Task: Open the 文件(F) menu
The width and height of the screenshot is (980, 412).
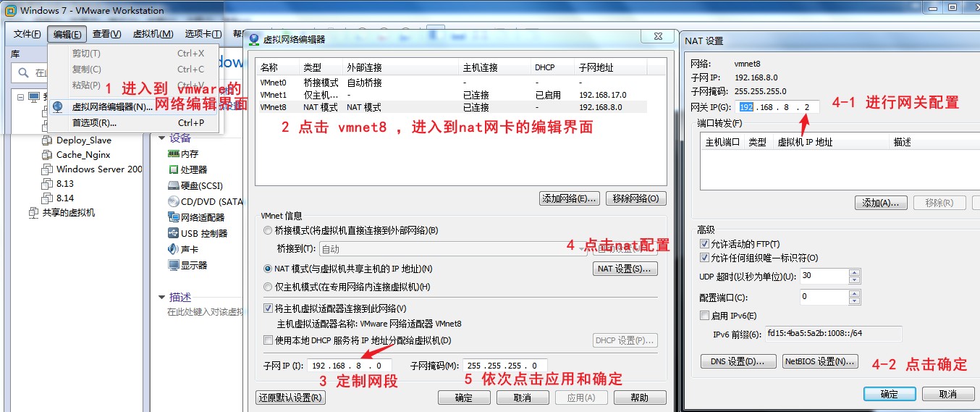Action: click(x=28, y=34)
